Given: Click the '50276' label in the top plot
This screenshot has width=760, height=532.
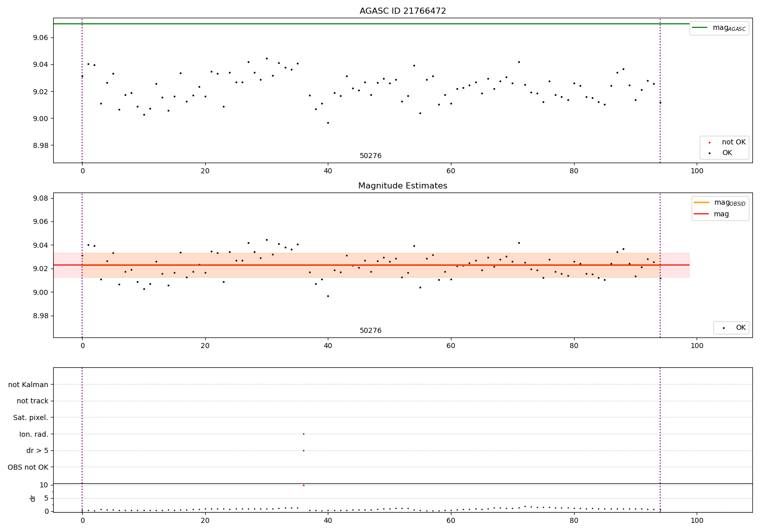Looking at the screenshot, I should (x=371, y=156).
